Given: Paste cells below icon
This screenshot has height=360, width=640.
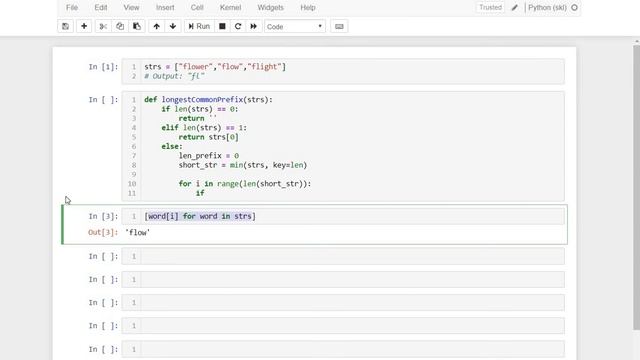Looking at the screenshot, I should tap(137, 27).
